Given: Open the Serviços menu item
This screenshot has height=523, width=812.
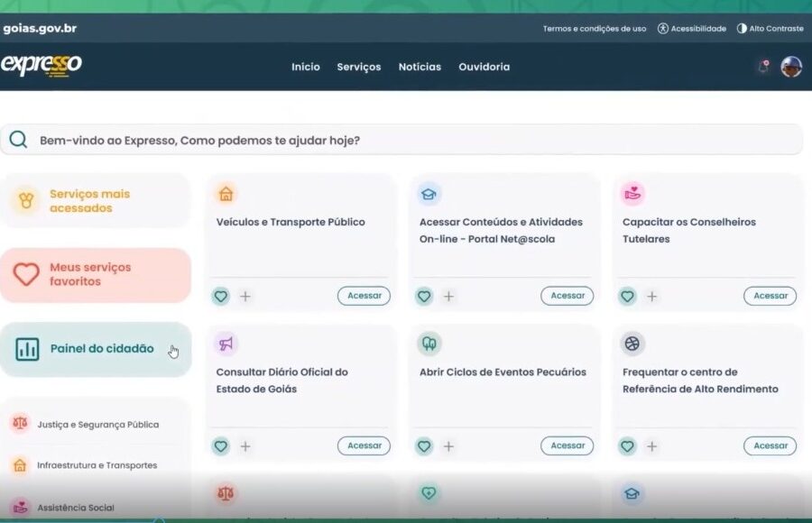Looking at the screenshot, I should pyautogui.click(x=359, y=67).
